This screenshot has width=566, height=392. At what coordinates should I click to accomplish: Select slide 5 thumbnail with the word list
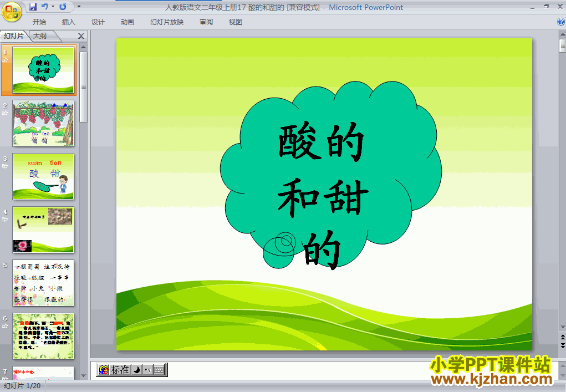(43, 283)
